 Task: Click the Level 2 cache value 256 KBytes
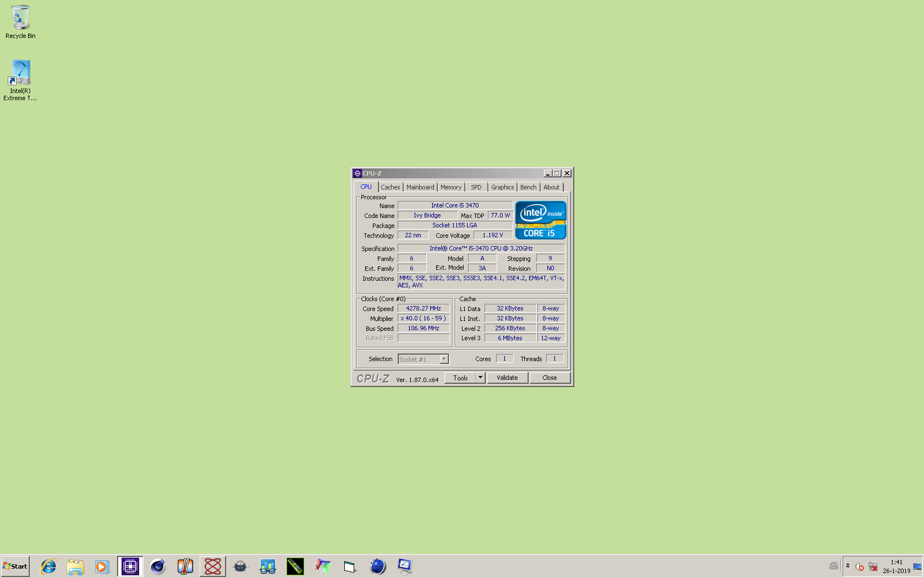(510, 328)
